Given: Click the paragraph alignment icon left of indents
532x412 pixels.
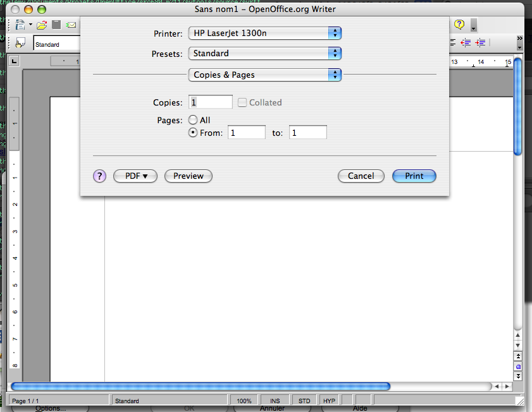Looking at the screenshot, I should coord(452,43).
